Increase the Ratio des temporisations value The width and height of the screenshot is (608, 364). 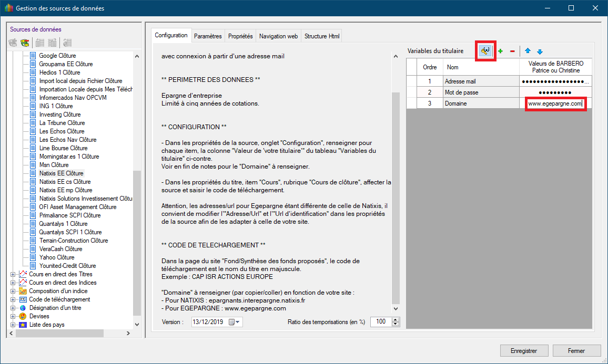pos(396,319)
